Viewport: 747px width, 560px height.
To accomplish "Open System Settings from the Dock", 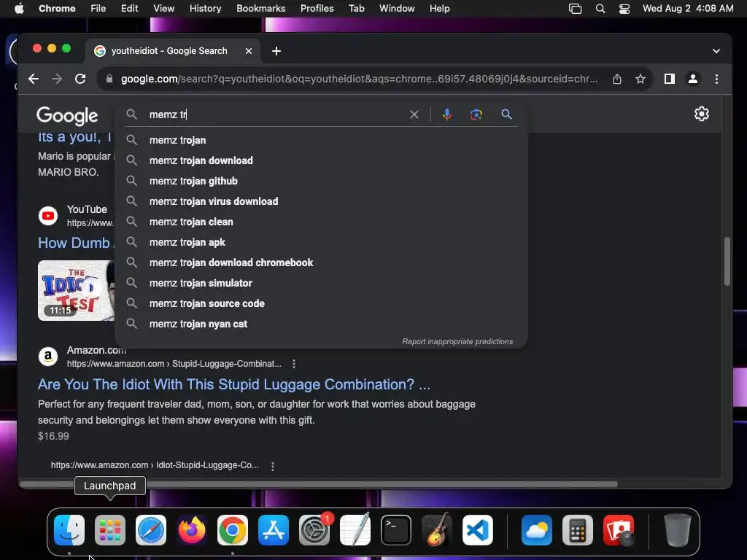I will [x=314, y=530].
